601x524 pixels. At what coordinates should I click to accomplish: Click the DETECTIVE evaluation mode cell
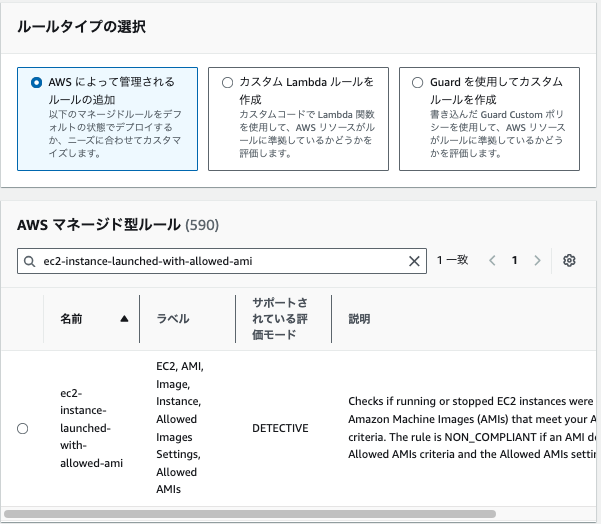(280, 428)
